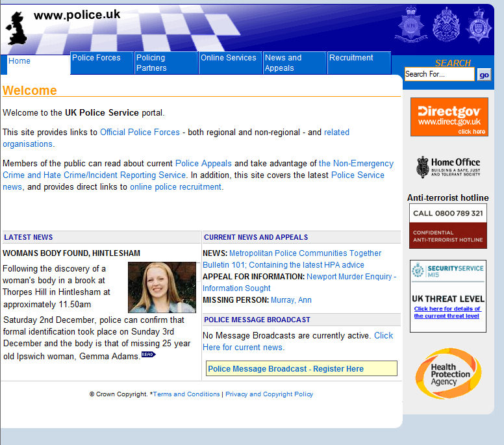Follow the online police recruitment link
Screen dimensions: 504x445
175,187
